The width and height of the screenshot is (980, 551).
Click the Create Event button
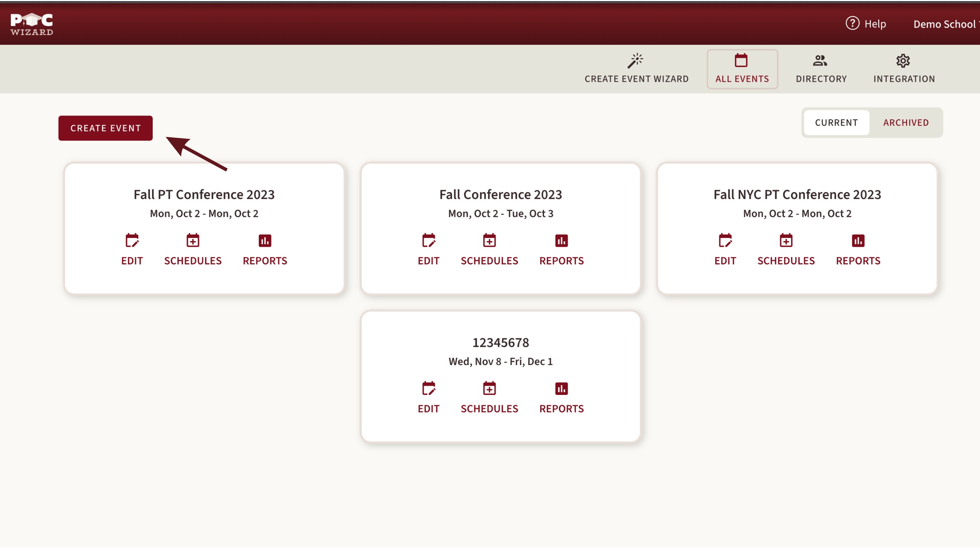106,128
